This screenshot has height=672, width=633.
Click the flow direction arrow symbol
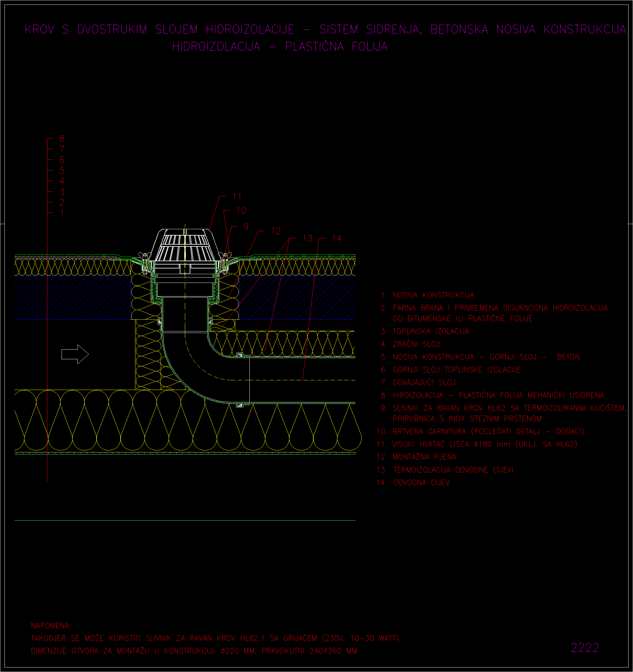(x=75, y=354)
